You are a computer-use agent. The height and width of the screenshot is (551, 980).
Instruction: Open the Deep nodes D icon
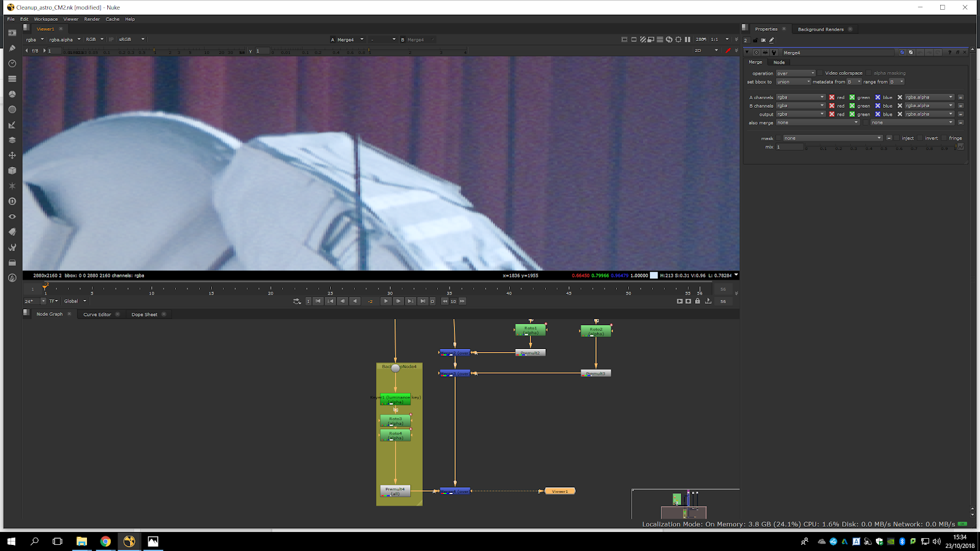12,201
